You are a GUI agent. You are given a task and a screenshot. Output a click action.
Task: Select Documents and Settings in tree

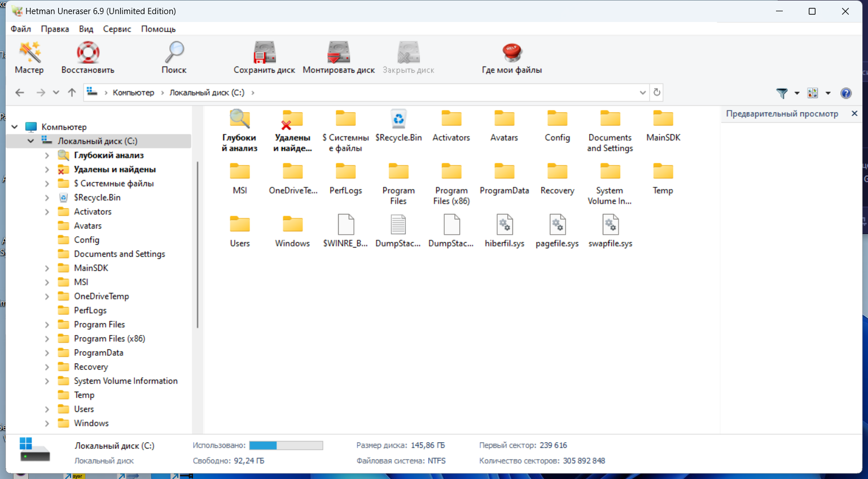pyautogui.click(x=120, y=254)
